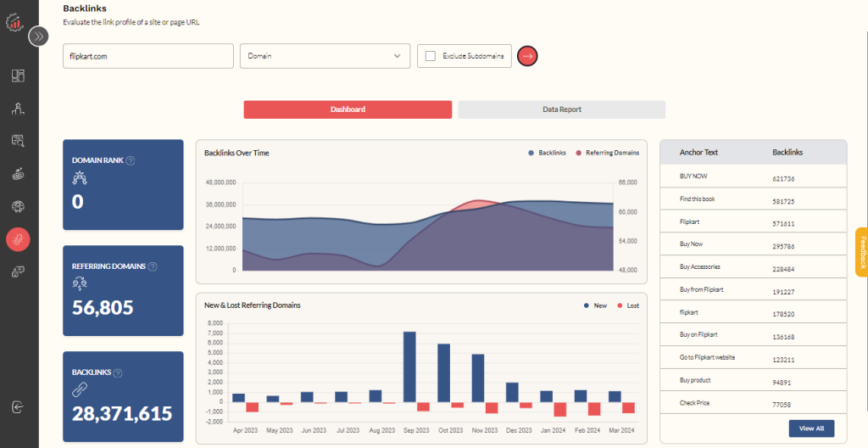Select the capitalized Flipkart anchor row

tap(754, 221)
